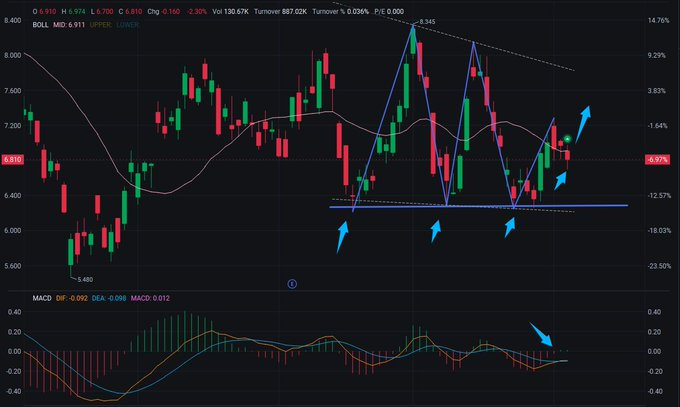680x407 pixels.
Task: Click the 8.400 price axis label
Action: pos(12,20)
